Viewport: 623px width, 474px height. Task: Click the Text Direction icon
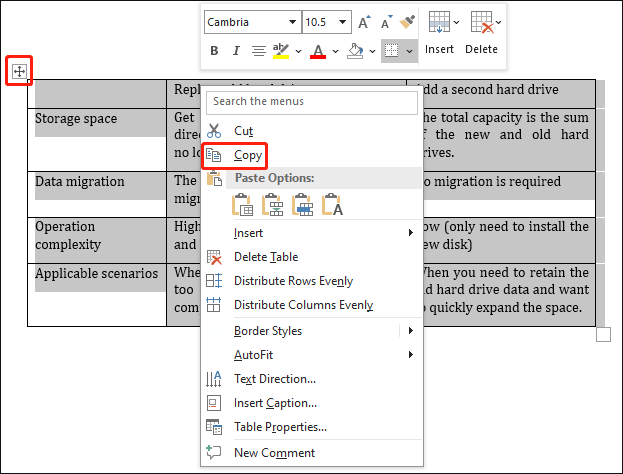click(214, 379)
